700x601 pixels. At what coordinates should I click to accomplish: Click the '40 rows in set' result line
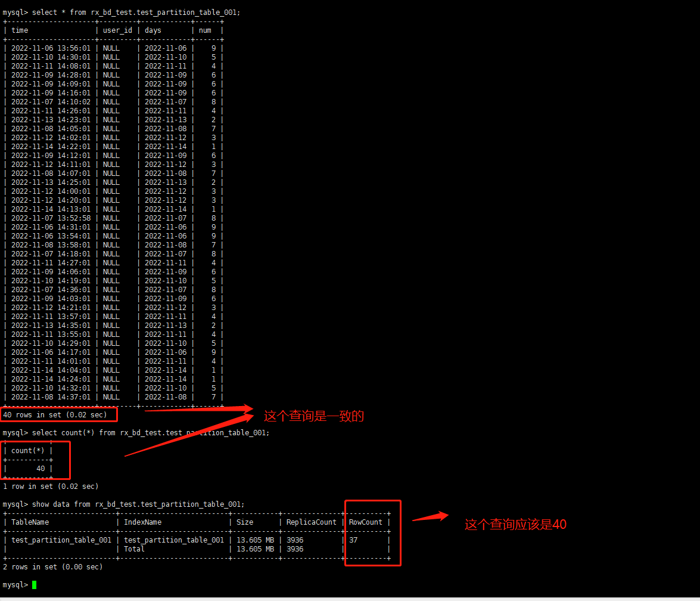[x=55, y=414]
